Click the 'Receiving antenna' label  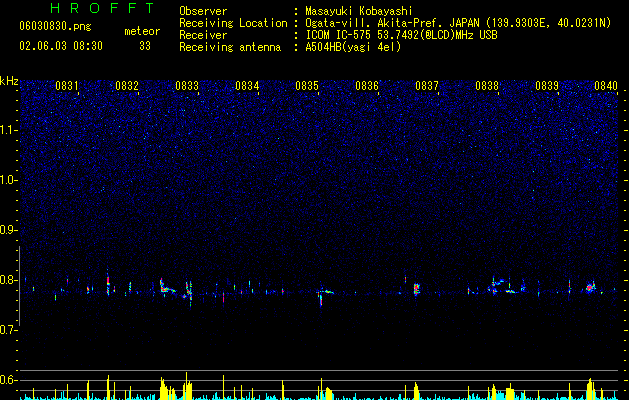[230, 47]
